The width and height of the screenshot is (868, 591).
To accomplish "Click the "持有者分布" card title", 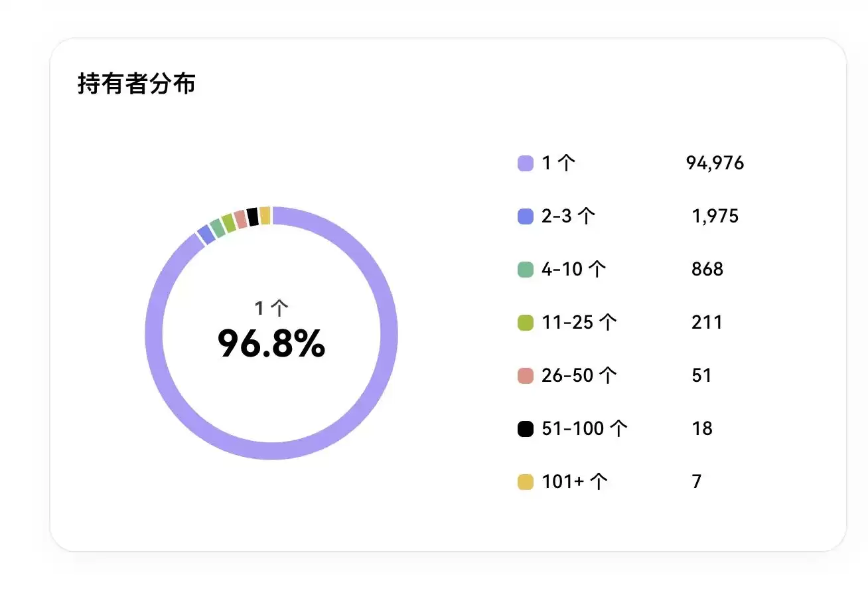I will pyautogui.click(x=136, y=84).
